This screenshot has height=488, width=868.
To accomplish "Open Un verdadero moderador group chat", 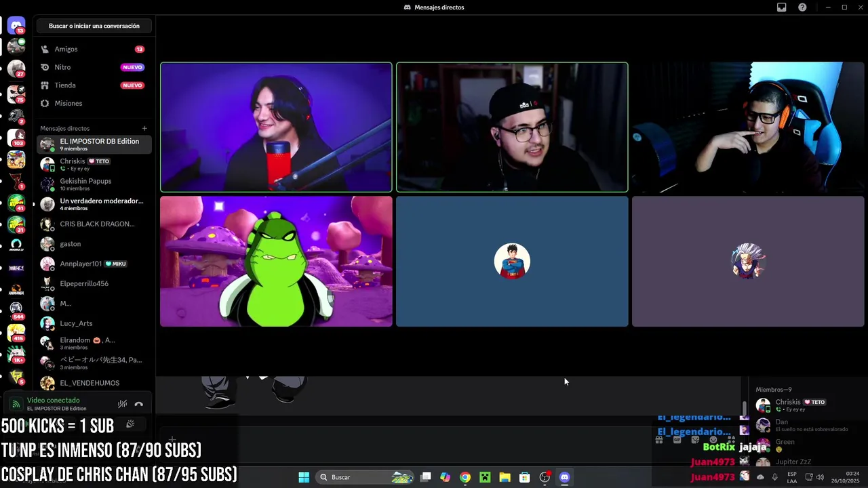I will point(94,204).
